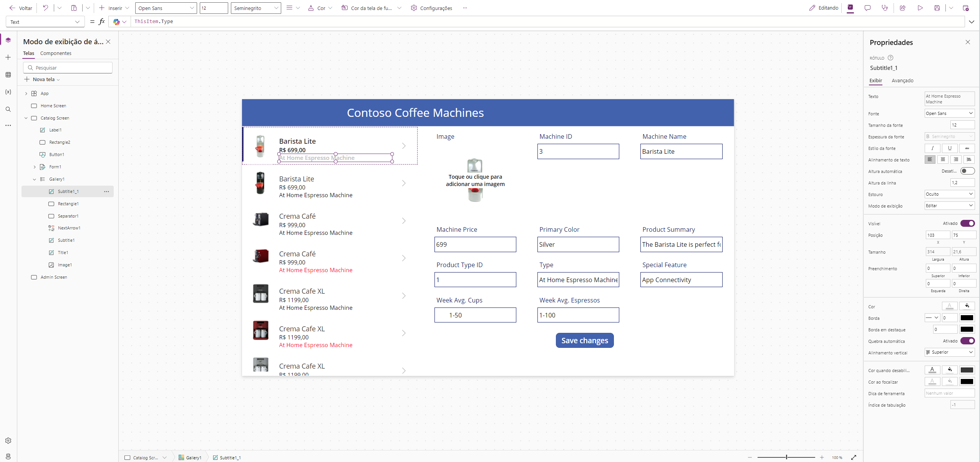Click Gallery1 in the breadcrumb bar
The width and height of the screenshot is (980, 462).
tap(190, 457)
